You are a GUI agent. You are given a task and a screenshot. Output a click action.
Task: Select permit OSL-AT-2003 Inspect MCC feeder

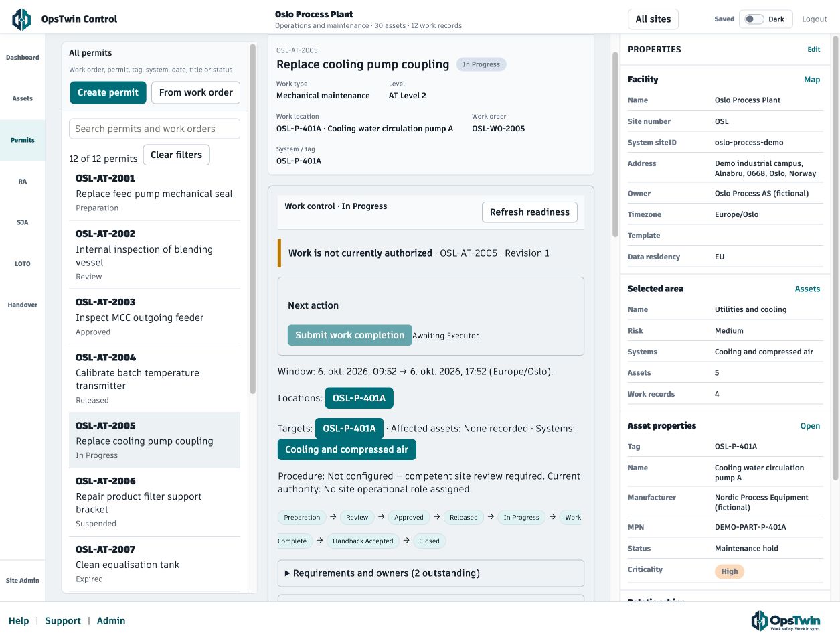pos(155,317)
